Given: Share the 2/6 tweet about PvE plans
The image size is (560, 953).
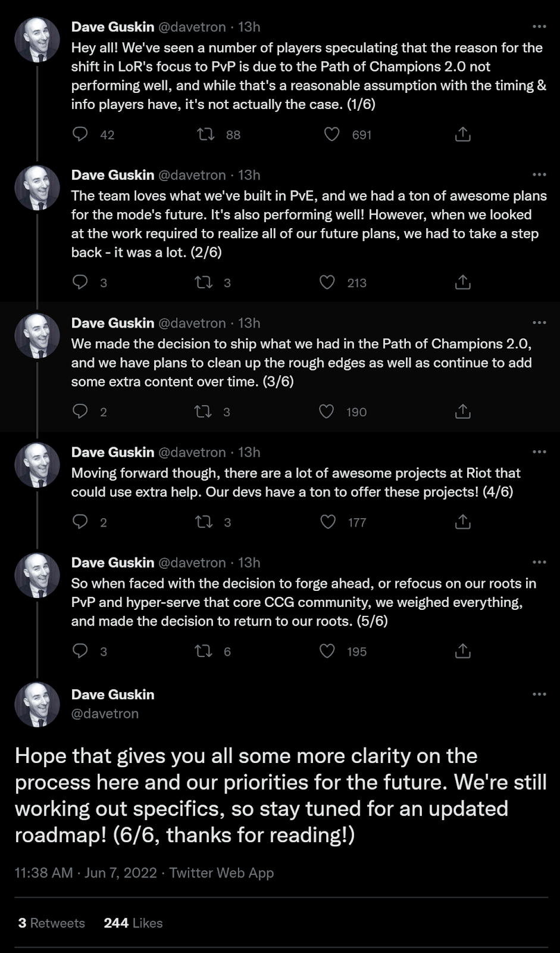Looking at the screenshot, I should point(462,282).
